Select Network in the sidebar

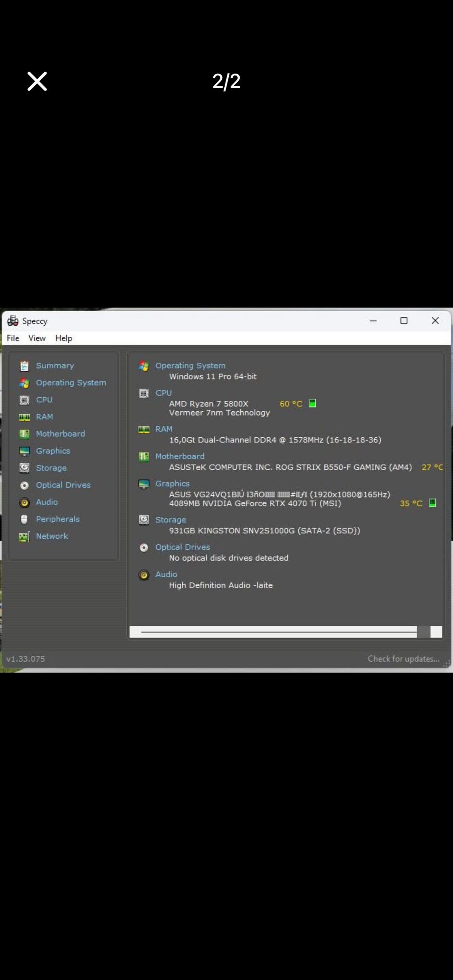(x=52, y=536)
